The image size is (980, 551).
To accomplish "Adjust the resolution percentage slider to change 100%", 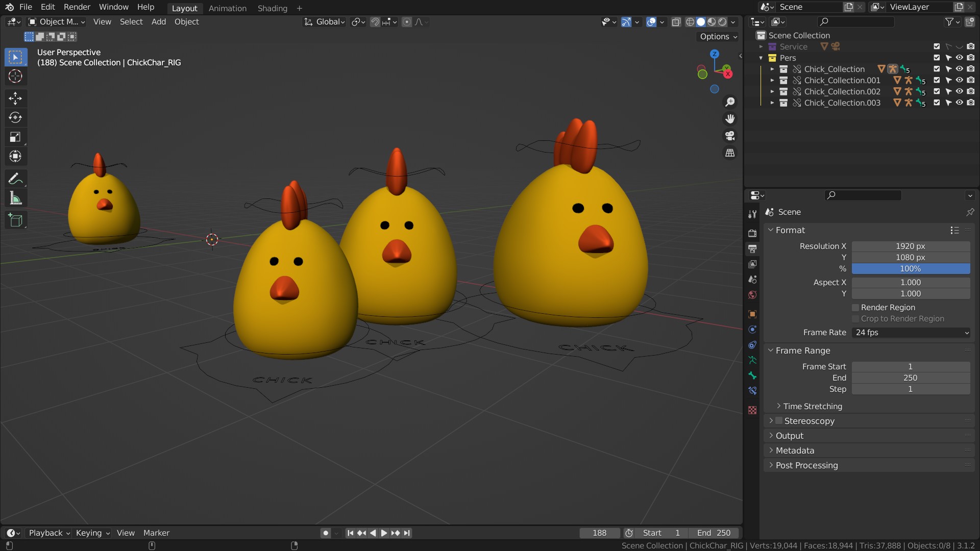I will point(911,268).
